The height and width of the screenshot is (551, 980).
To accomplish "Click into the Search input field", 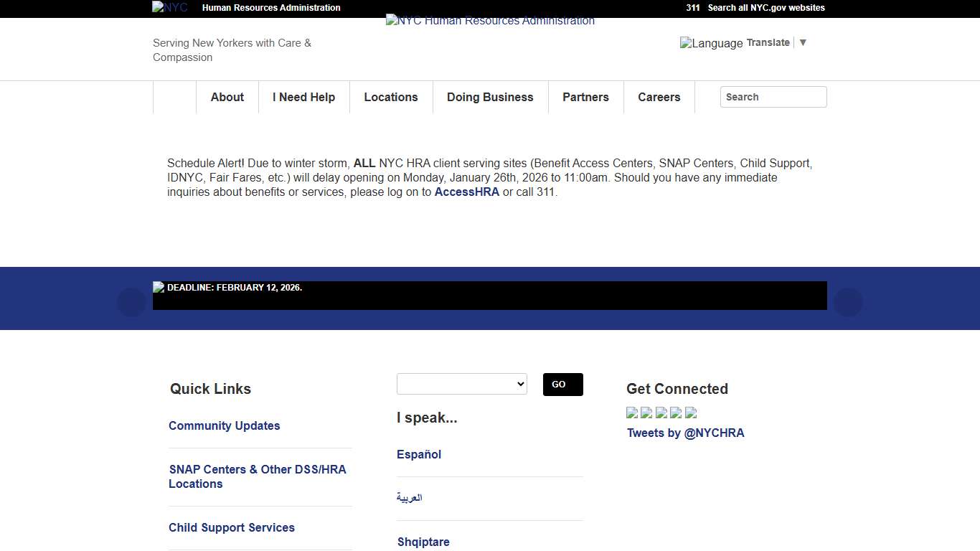I will tap(773, 97).
